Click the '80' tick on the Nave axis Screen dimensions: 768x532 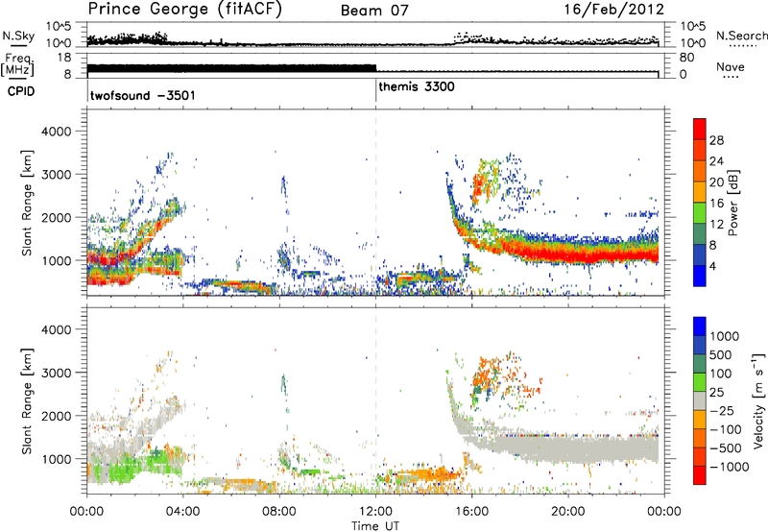[687, 58]
